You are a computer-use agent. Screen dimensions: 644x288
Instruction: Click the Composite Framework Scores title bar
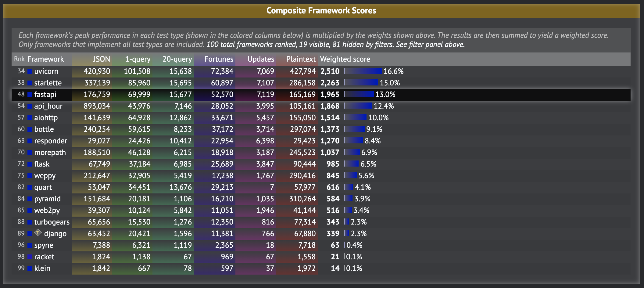point(321,11)
